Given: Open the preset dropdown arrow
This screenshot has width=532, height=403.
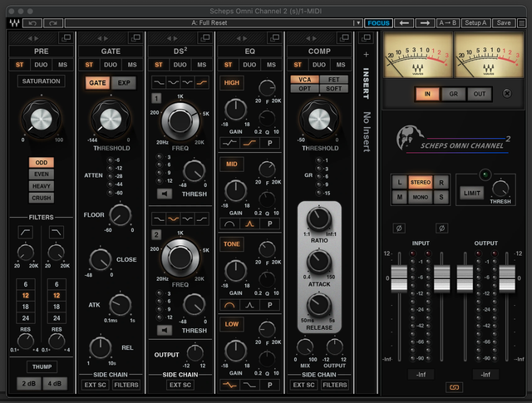Looking at the screenshot, I should click(357, 22).
